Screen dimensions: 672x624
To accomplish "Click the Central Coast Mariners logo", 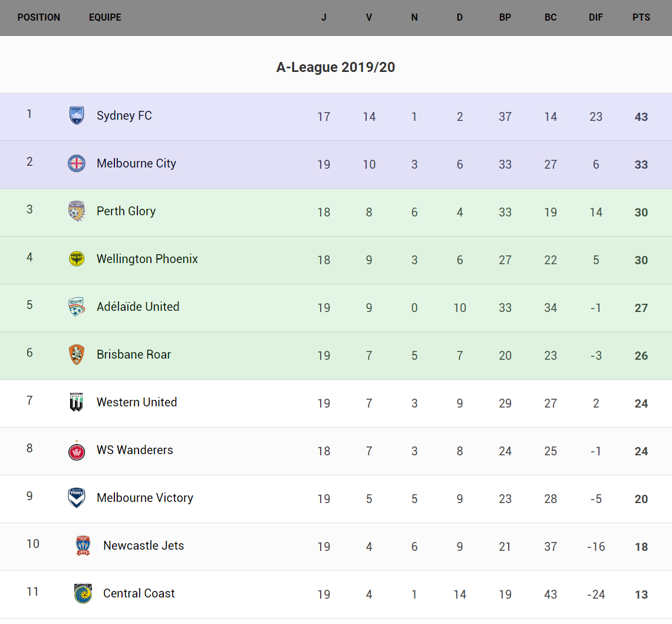I will pyautogui.click(x=83, y=593).
